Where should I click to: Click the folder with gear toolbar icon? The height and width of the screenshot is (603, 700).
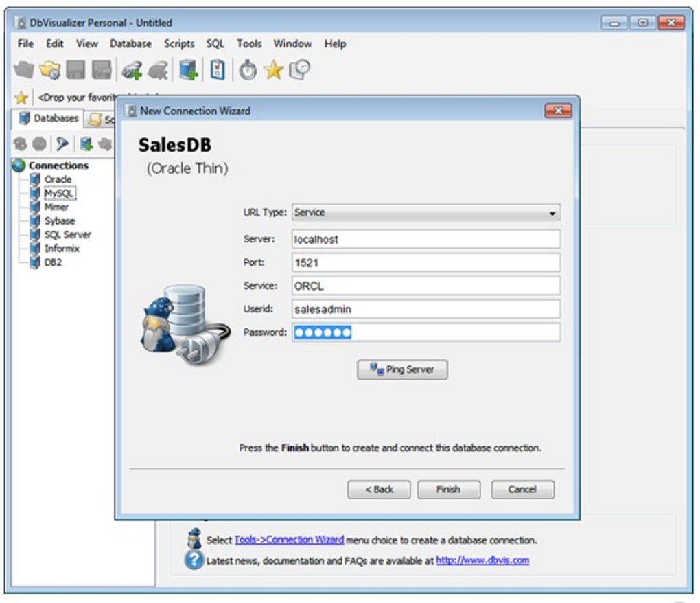click(x=49, y=71)
